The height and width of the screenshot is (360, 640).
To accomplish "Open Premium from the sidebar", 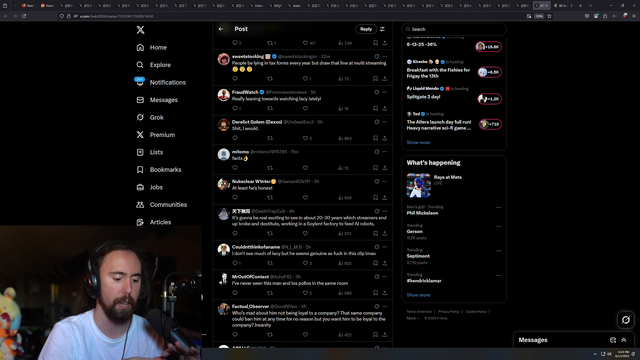I will coord(156,135).
